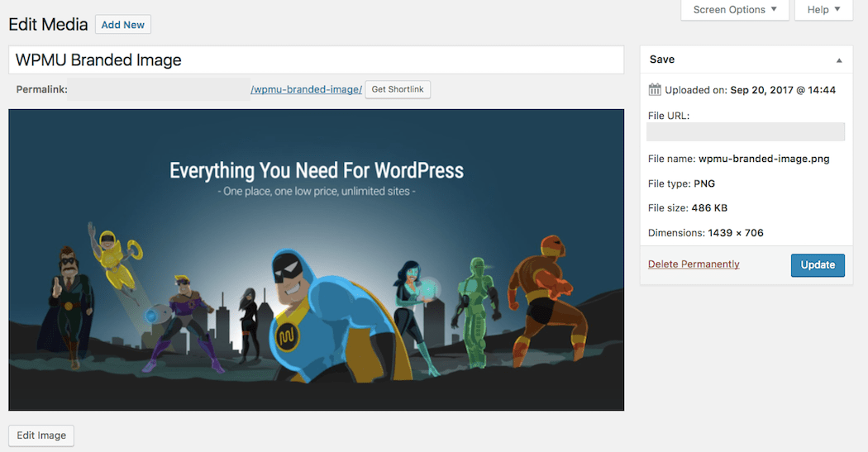The width and height of the screenshot is (868, 452).
Task: Collapse the Save panel with arrow
Action: 839,59
